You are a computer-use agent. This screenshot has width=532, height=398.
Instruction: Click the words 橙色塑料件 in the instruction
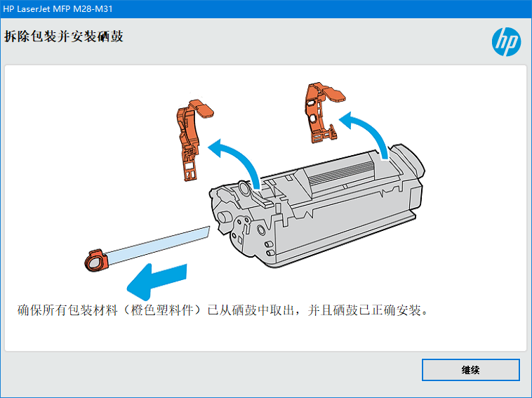pos(162,310)
